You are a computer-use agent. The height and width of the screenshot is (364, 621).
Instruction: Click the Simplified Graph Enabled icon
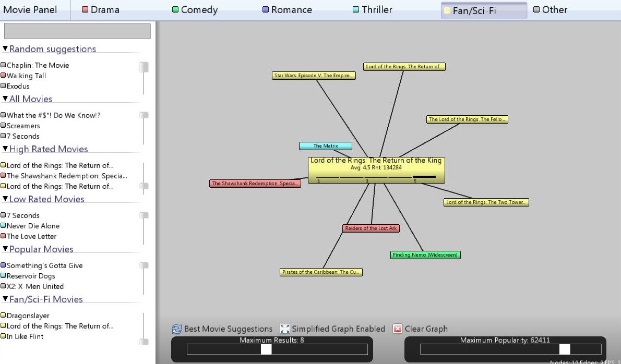[x=284, y=329]
